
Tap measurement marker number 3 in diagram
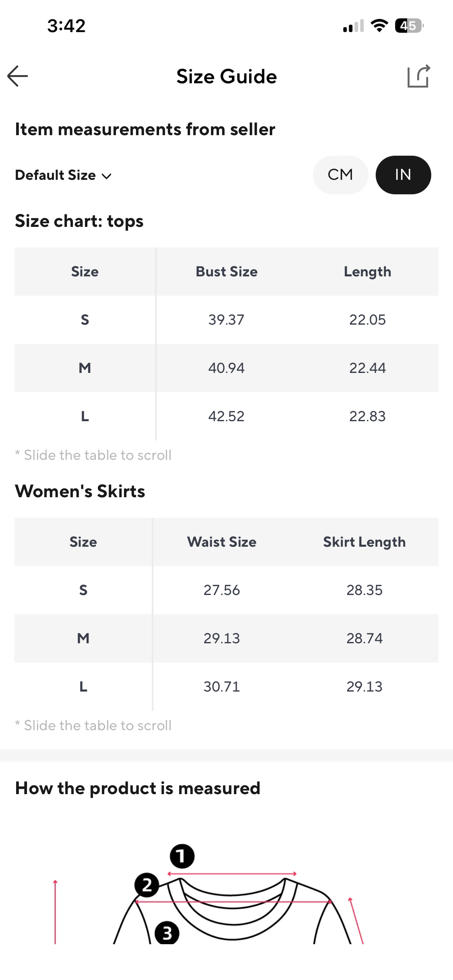(x=167, y=933)
